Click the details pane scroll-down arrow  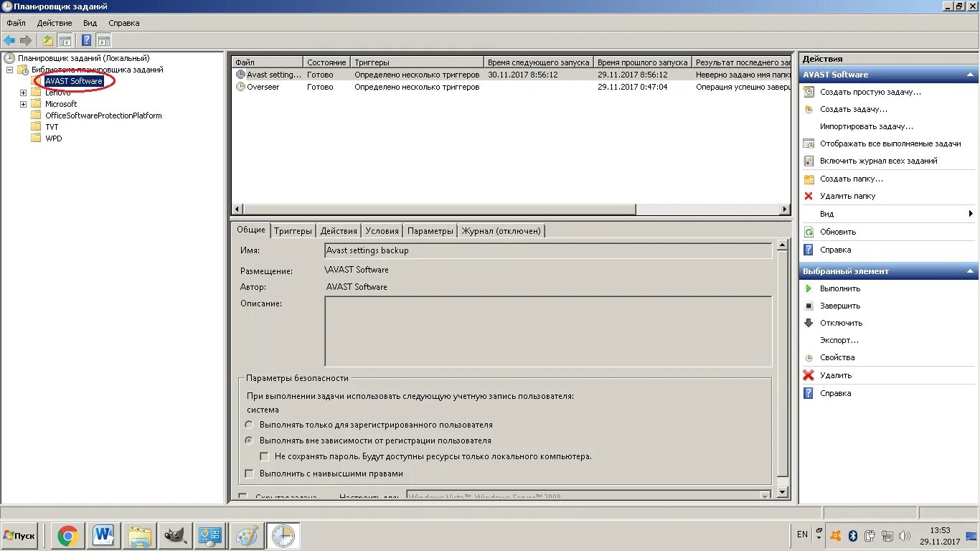tap(783, 492)
